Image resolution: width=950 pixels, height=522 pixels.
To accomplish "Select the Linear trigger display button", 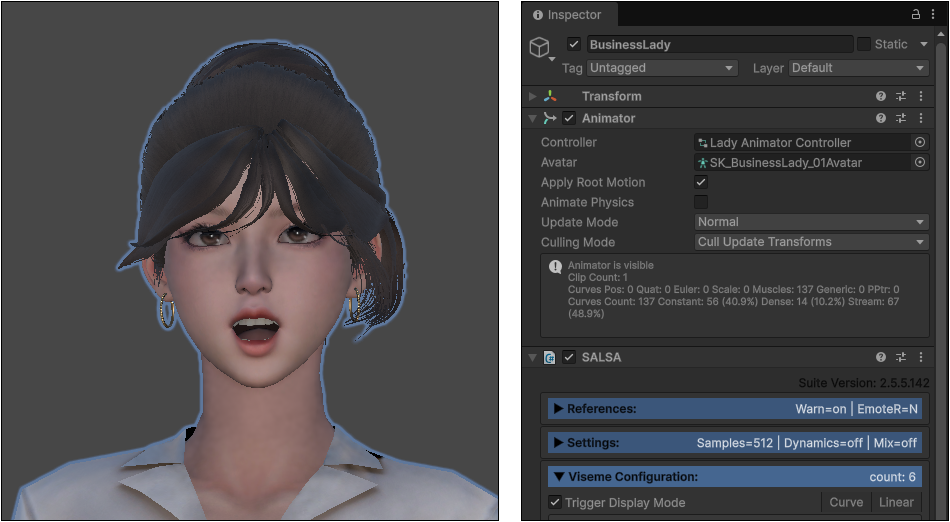I will (x=895, y=502).
